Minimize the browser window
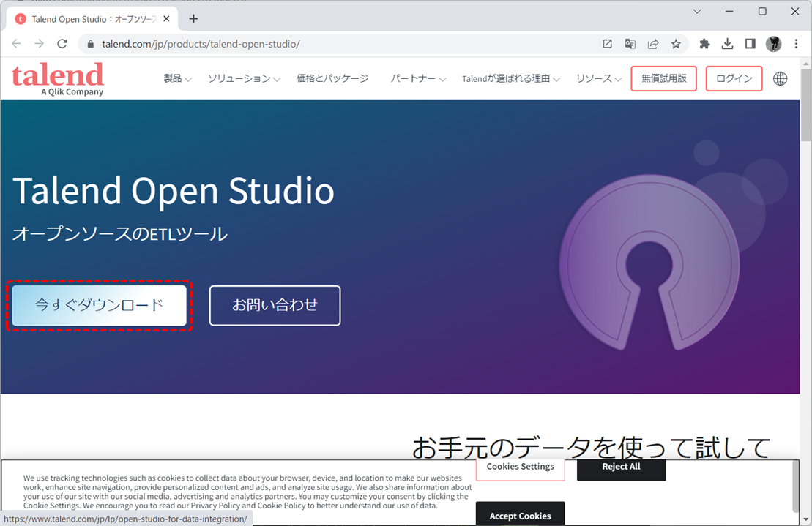The height and width of the screenshot is (526, 812). click(x=729, y=12)
